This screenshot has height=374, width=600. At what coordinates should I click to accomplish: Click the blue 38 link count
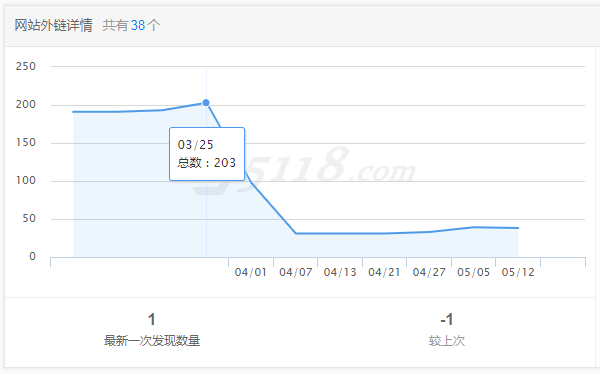tap(138, 25)
